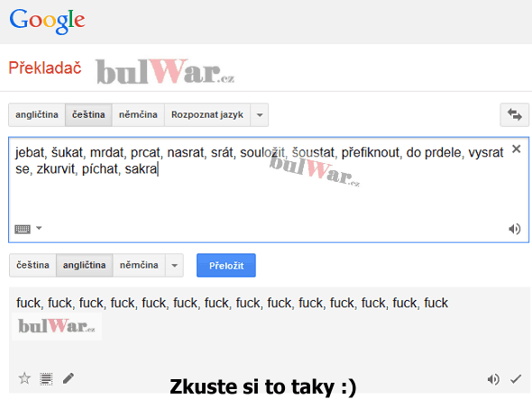Open the Google logo homepage link
532x399 pixels.
pyautogui.click(x=47, y=21)
